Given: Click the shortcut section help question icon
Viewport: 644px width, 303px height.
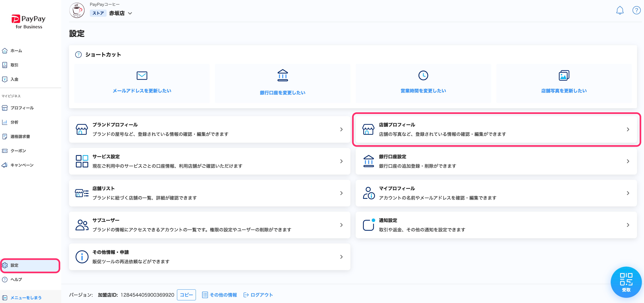Looking at the screenshot, I should 78,55.
